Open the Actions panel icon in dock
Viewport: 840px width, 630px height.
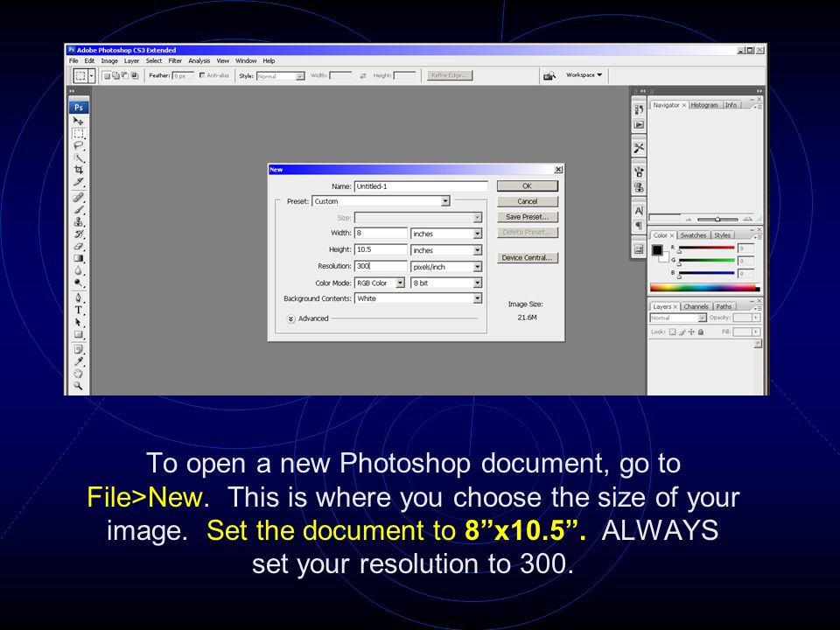click(639, 125)
